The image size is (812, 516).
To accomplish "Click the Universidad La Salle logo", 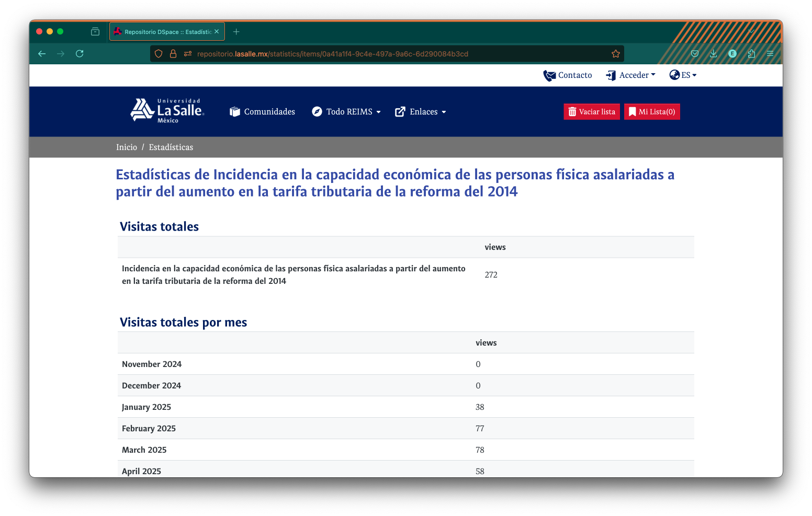I will point(167,111).
